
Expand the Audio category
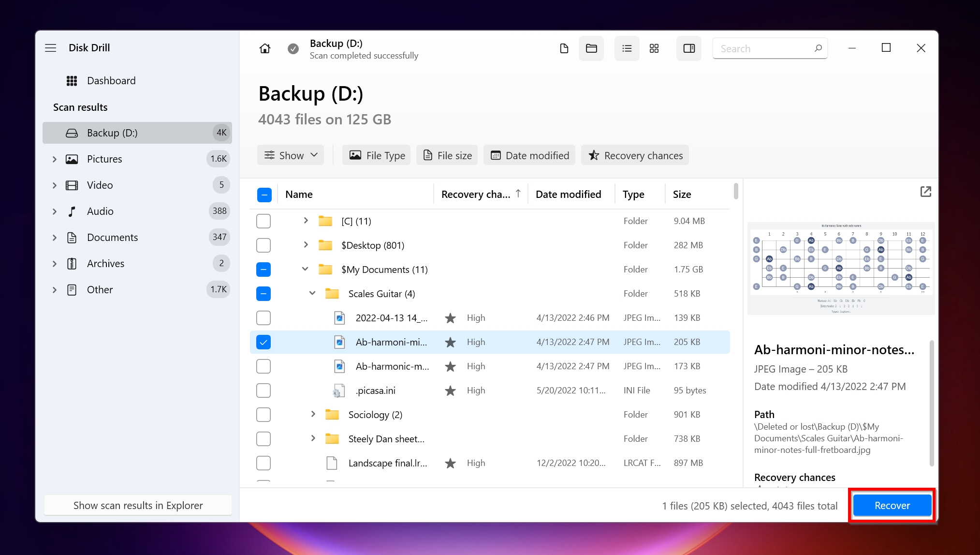(x=55, y=211)
